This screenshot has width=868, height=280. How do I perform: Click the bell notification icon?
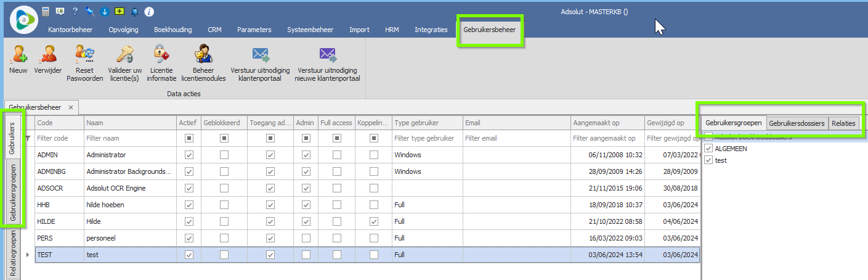(134, 12)
